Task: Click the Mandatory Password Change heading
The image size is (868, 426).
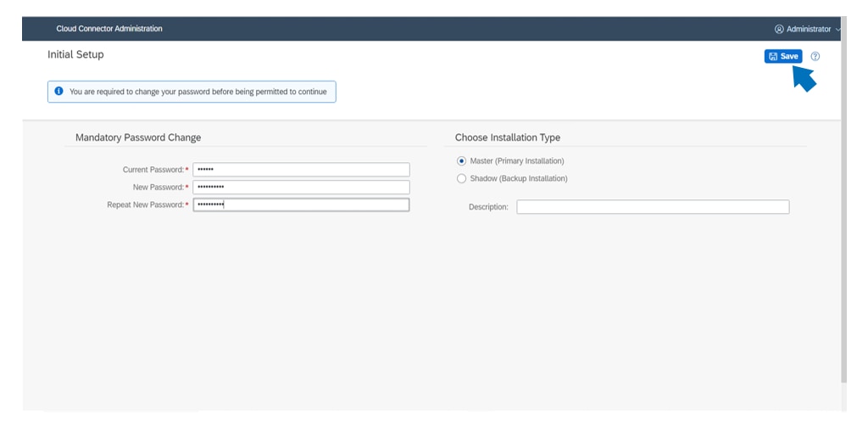Action: [138, 137]
